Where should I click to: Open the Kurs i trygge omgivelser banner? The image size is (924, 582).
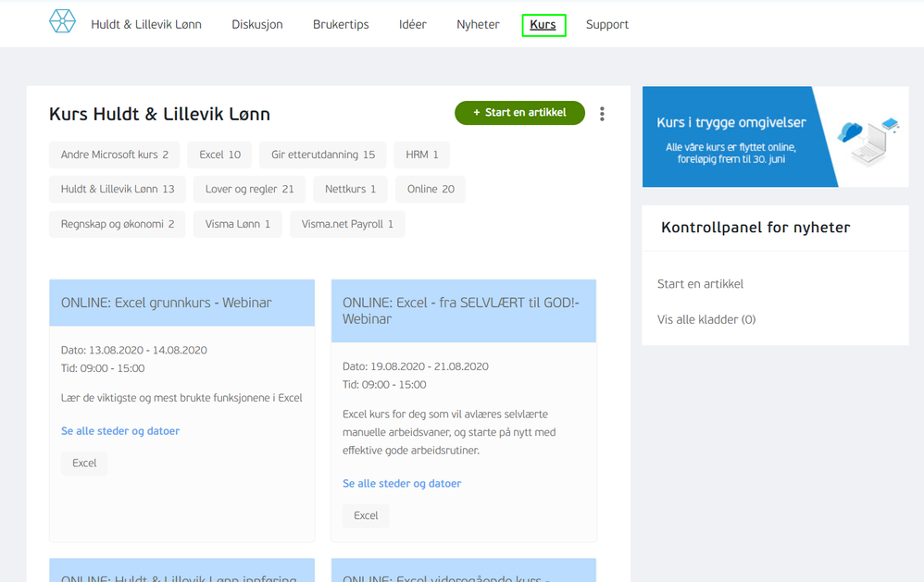point(776,137)
